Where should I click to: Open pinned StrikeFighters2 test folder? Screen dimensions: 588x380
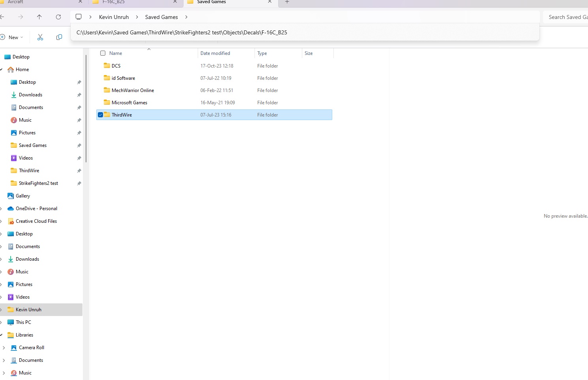[x=38, y=183]
